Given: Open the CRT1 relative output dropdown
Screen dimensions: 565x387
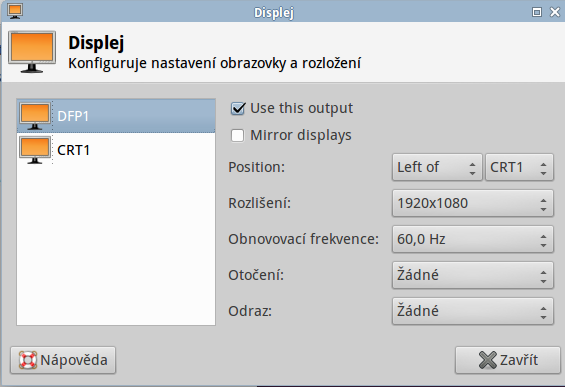Looking at the screenshot, I should [x=519, y=168].
